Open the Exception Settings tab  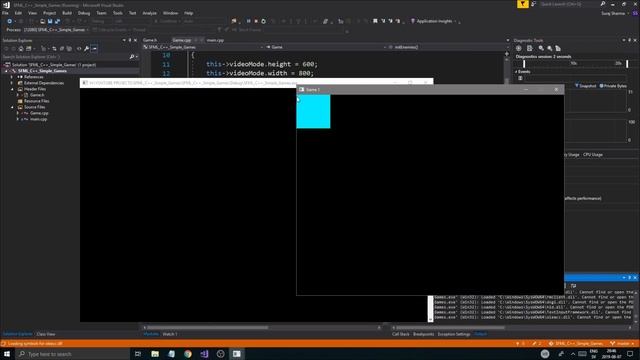tap(454, 334)
